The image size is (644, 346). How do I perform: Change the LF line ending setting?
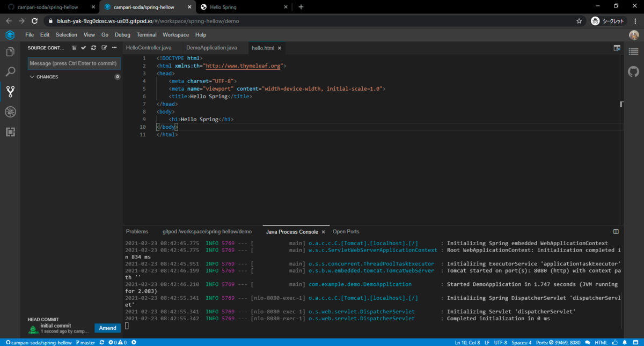487,342
